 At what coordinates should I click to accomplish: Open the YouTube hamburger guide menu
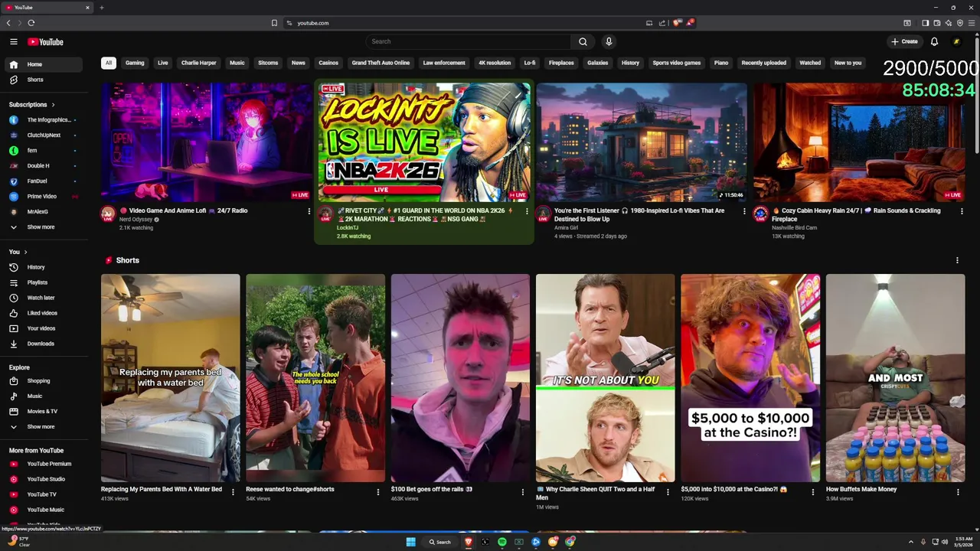14,41
